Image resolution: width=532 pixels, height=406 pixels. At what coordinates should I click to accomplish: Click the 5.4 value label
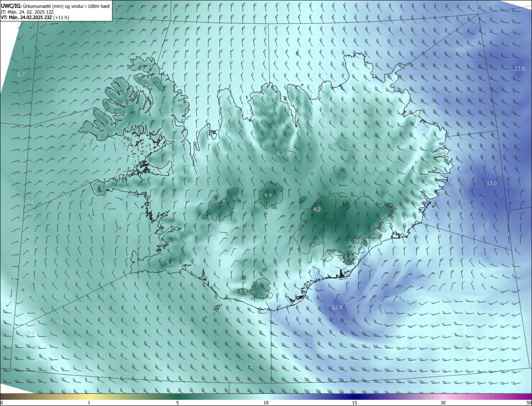pos(99,188)
